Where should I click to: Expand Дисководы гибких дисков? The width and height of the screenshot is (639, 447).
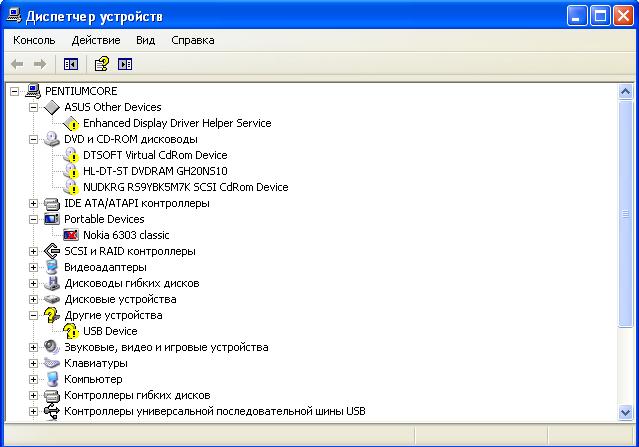(33, 283)
